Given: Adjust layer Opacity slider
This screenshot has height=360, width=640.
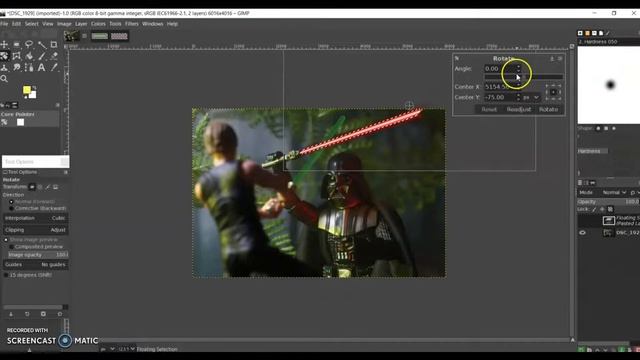Looking at the screenshot, I should tap(608, 202).
